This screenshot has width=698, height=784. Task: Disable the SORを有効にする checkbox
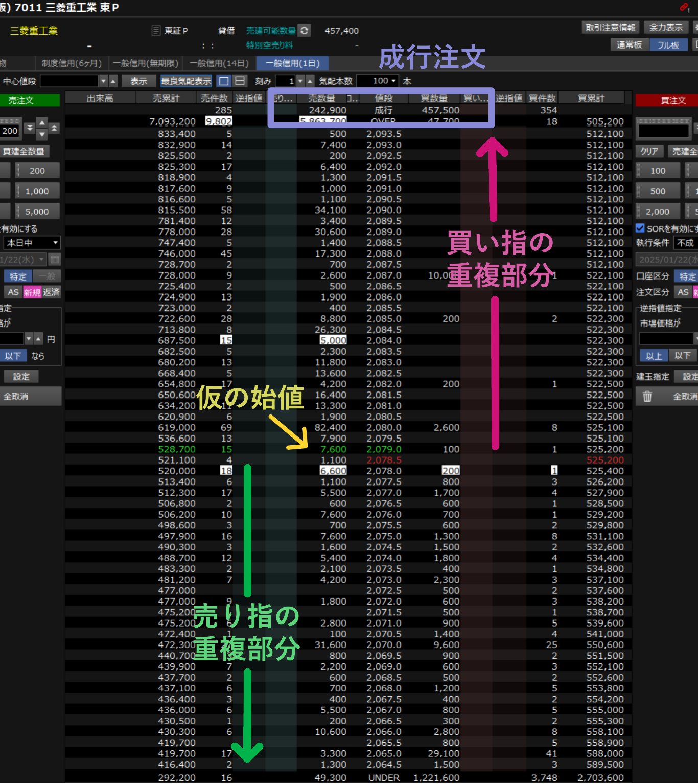click(640, 228)
